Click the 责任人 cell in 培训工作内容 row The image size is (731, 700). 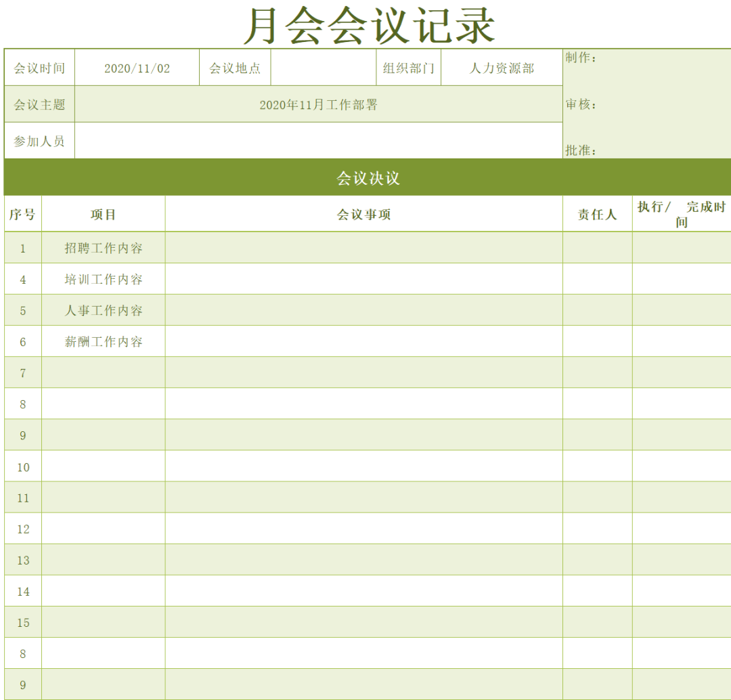597,279
